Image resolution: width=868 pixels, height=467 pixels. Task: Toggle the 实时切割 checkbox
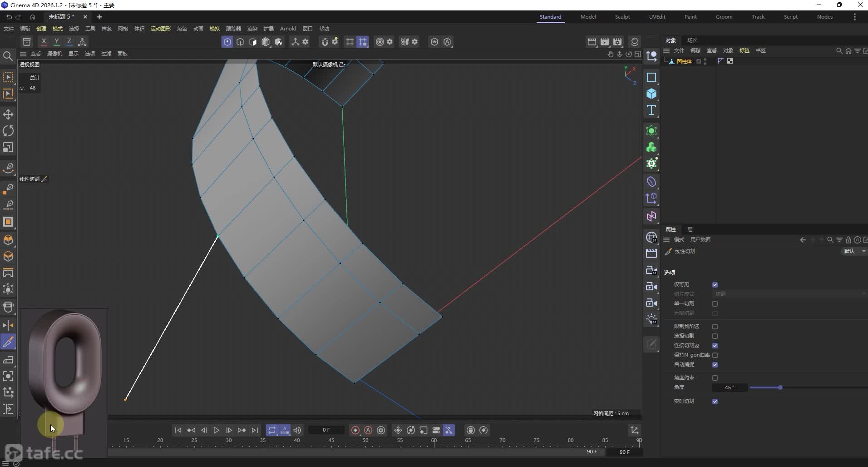(715, 402)
